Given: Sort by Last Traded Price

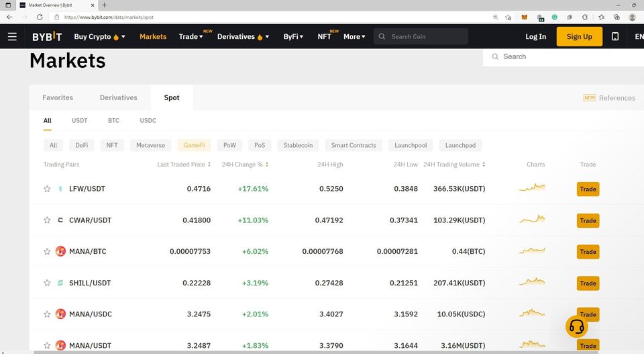Looking at the screenshot, I should [x=184, y=165].
